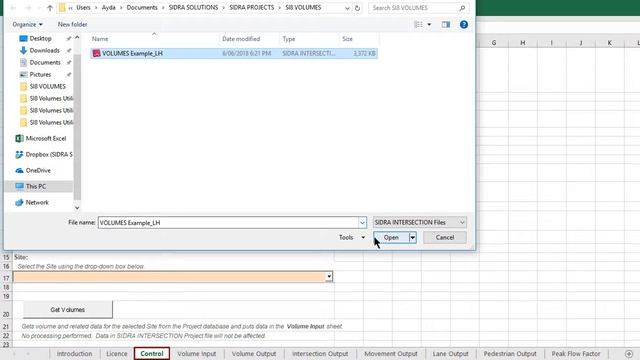Select the Control sheet tab
The image size is (640, 360).
click(152, 354)
